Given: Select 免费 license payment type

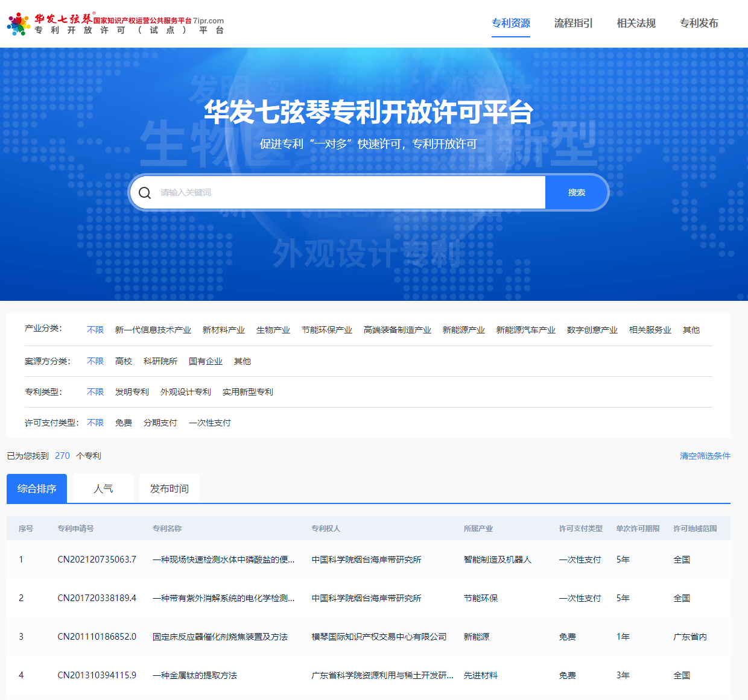Looking at the screenshot, I should click(123, 423).
